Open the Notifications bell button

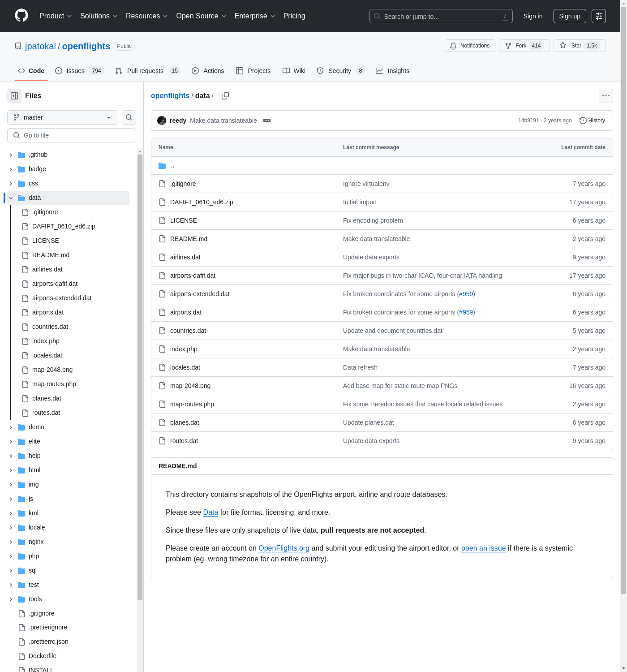pyautogui.click(x=469, y=46)
